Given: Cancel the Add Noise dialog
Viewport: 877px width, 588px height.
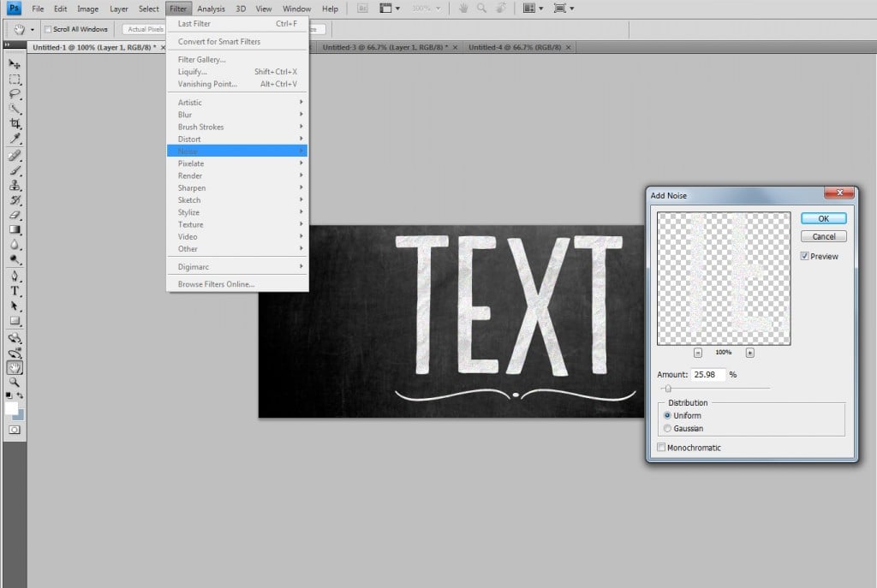Looking at the screenshot, I should tap(823, 236).
